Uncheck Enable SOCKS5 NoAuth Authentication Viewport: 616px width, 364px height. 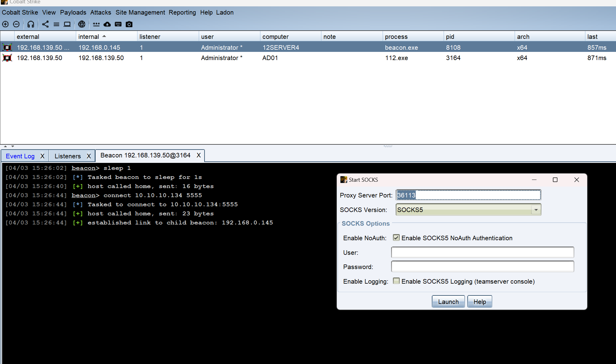(x=396, y=238)
